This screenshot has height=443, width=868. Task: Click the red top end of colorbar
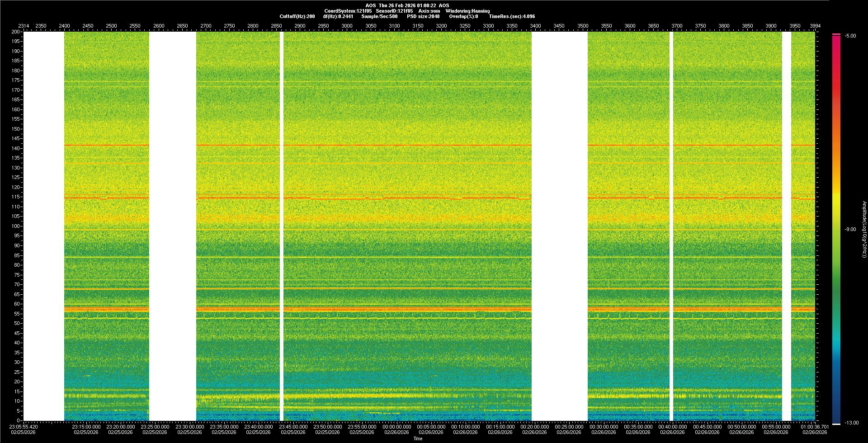coord(836,38)
